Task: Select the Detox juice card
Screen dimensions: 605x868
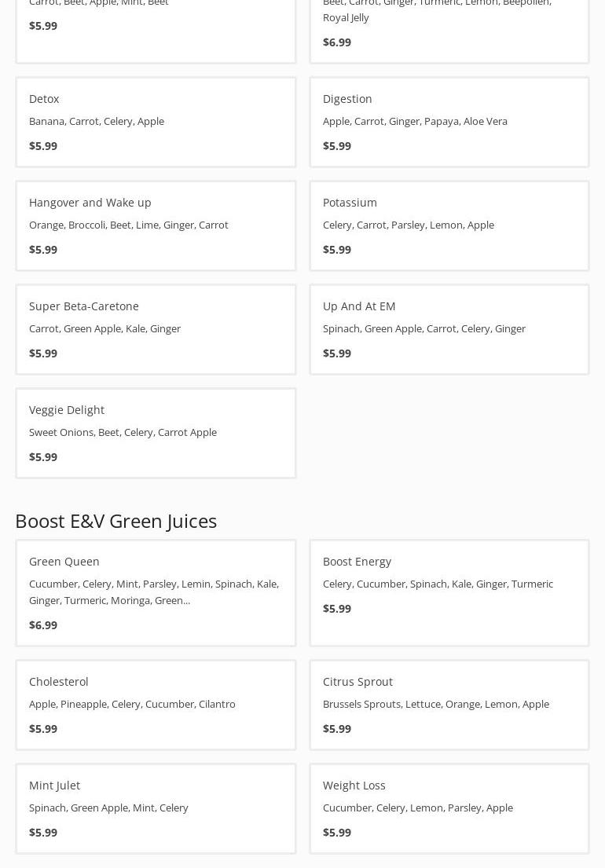Action: [x=156, y=122]
